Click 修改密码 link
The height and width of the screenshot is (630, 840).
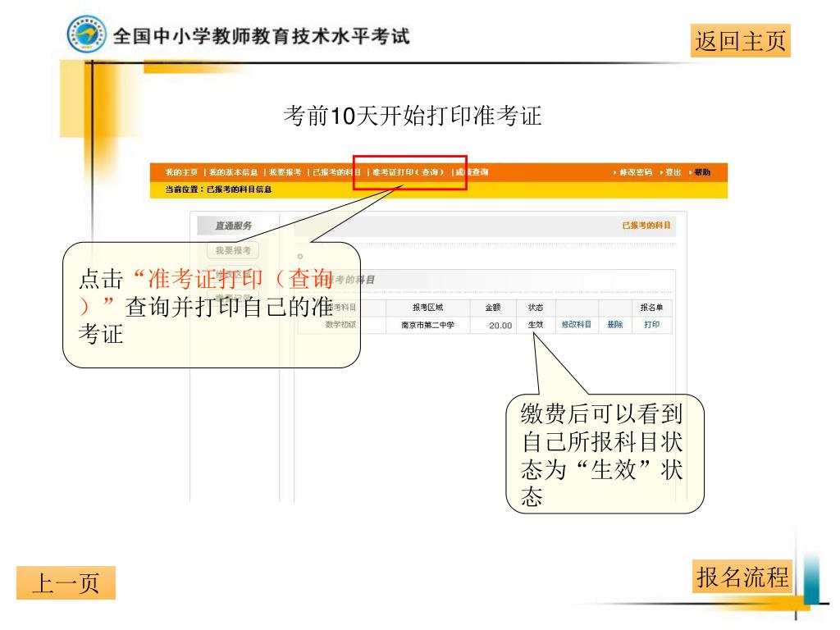(x=636, y=172)
